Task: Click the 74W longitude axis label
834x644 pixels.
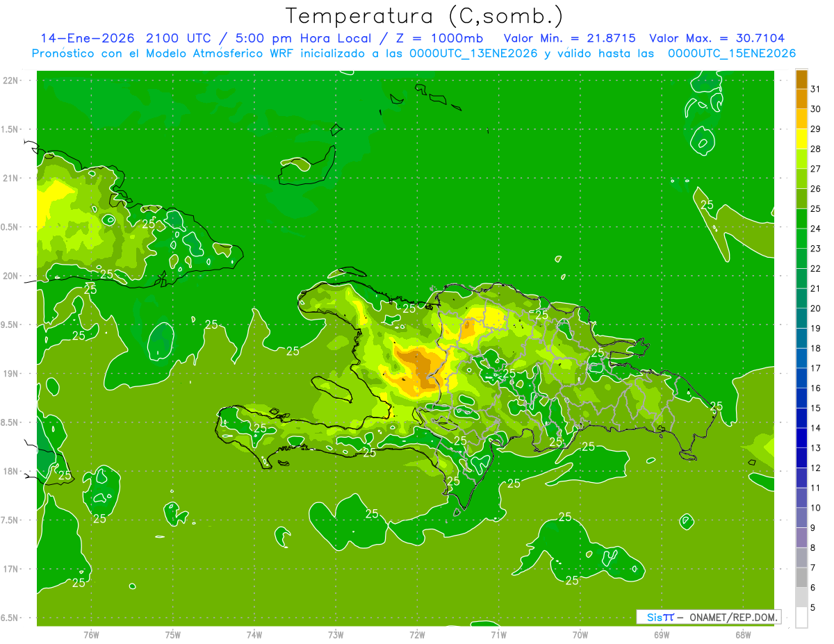Action: (254, 634)
